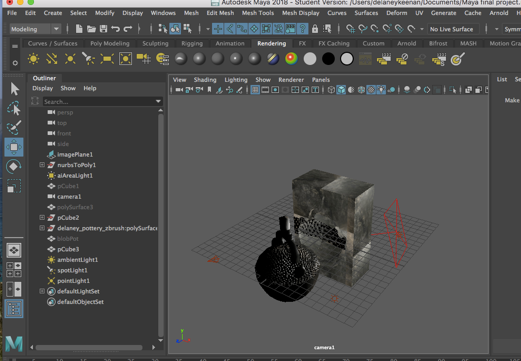Image resolution: width=521 pixels, height=361 pixels.
Task: Activate the Move tool
Action: pos(14,147)
